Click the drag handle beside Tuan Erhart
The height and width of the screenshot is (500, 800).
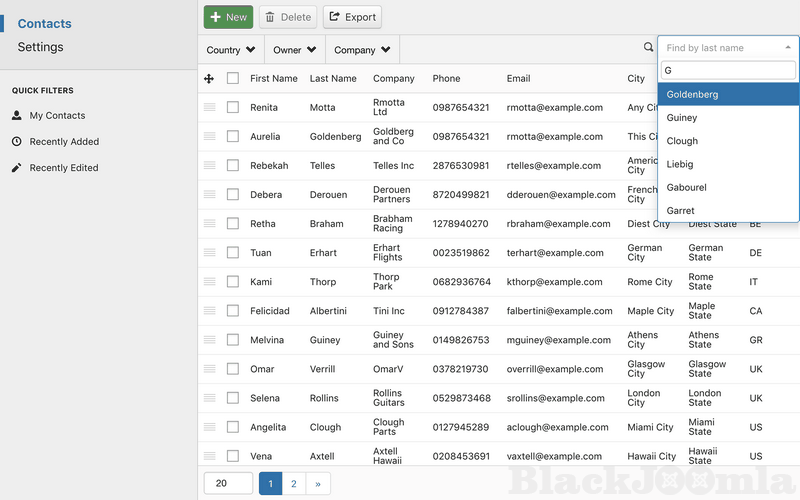pyautogui.click(x=210, y=253)
